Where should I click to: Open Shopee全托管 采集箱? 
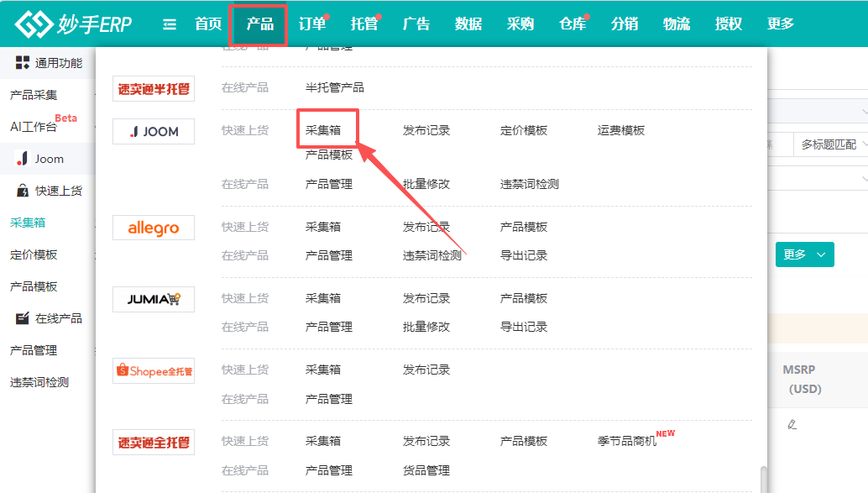(323, 370)
